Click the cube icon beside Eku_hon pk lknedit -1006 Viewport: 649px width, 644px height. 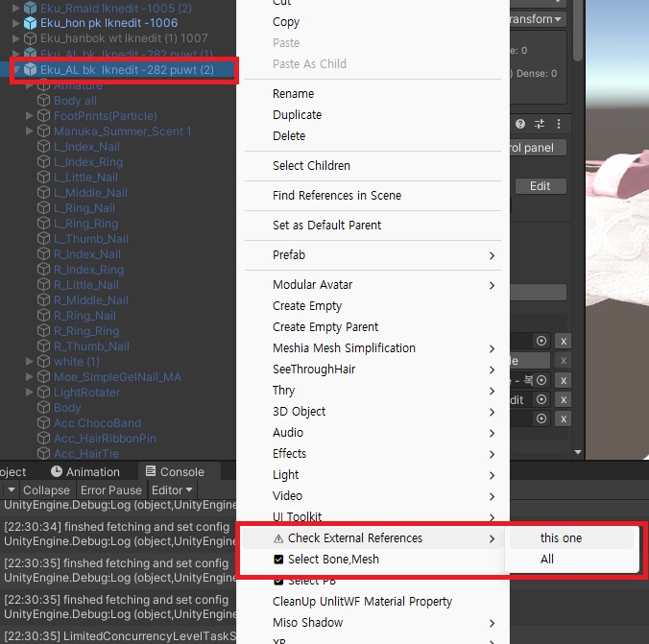[30, 23]
